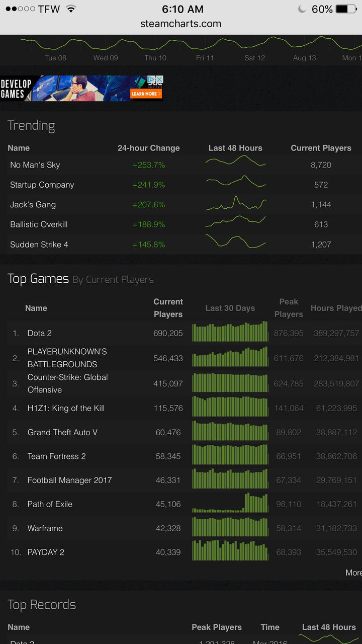Select the +241.9% change value

149,185
